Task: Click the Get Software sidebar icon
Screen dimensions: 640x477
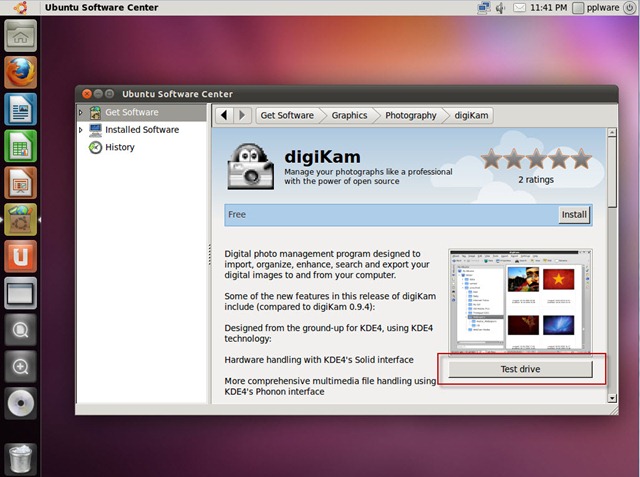Action: click(x=95, y=112)
